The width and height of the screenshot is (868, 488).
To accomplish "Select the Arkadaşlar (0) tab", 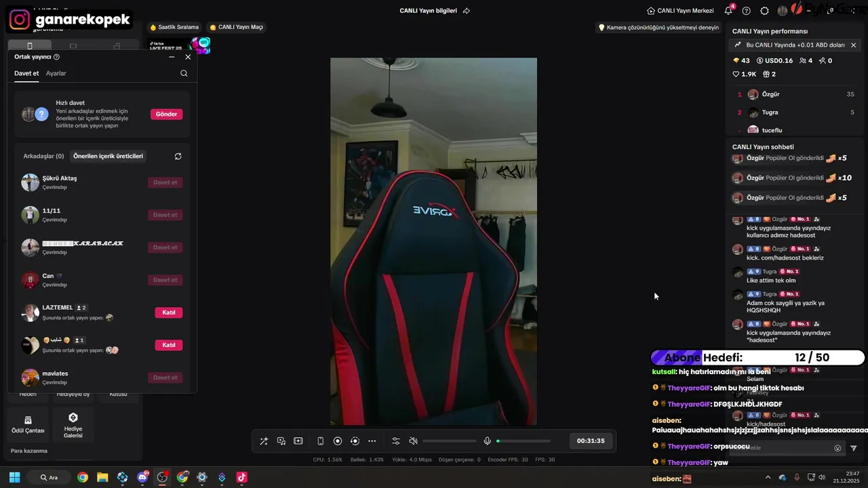I will (x=43, y=156).
